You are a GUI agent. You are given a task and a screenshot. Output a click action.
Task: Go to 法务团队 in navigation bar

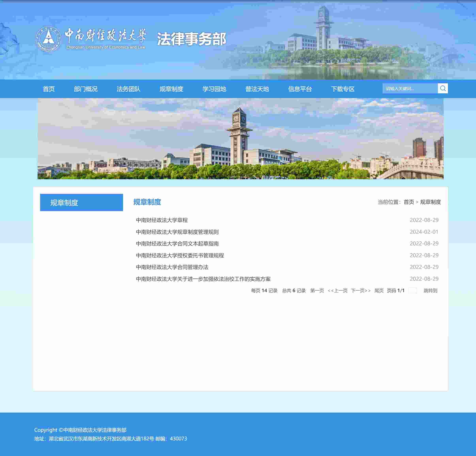tap(128, 89)
